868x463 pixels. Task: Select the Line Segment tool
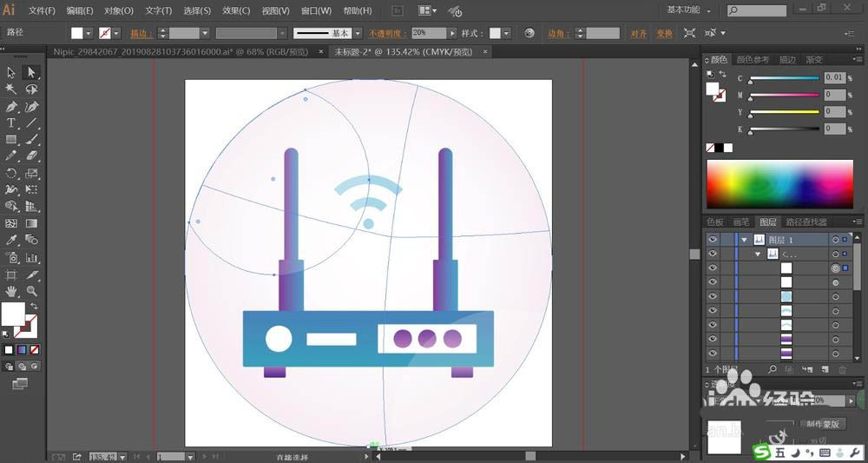tap(31, 123)
